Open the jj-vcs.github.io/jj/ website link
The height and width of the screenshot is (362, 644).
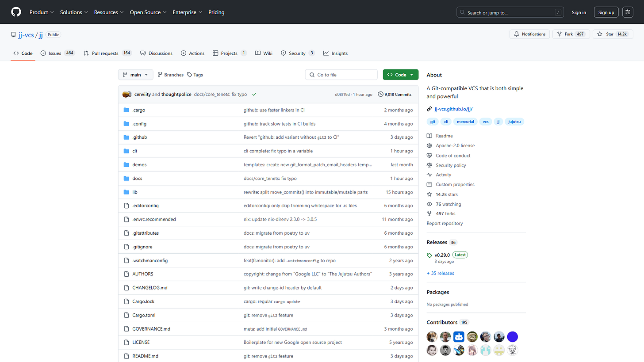click(x=453, y=109)
